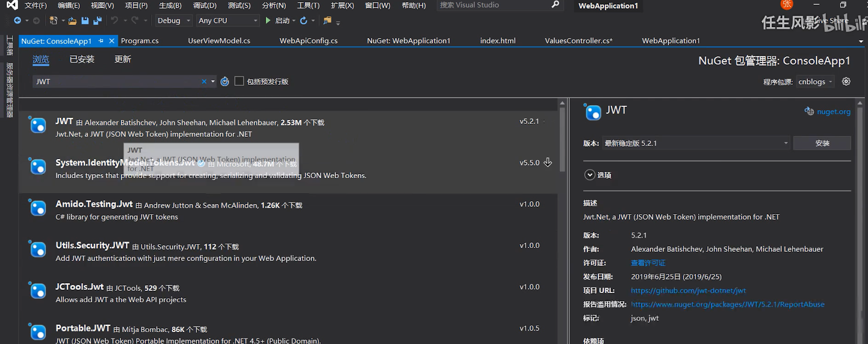Open the search history dropdown arrow
This screenshot has width=868, height=344.
pyautogui.click(x=213, y=81)
